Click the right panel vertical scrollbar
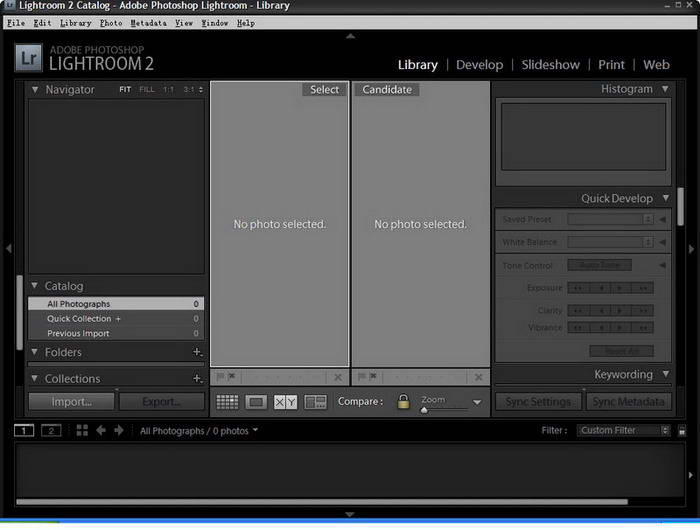Screen dimensions: 700x530 point(680,206)
